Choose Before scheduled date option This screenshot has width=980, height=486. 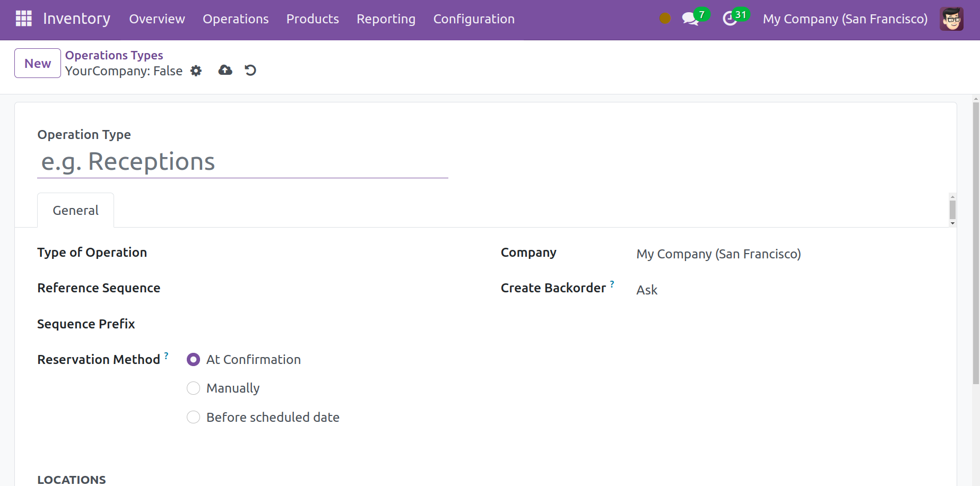(x=194, y=418)
